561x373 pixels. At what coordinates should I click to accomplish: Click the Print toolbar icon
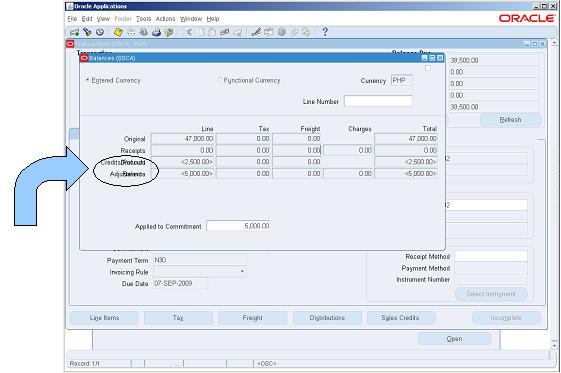(x=156, y=32)
